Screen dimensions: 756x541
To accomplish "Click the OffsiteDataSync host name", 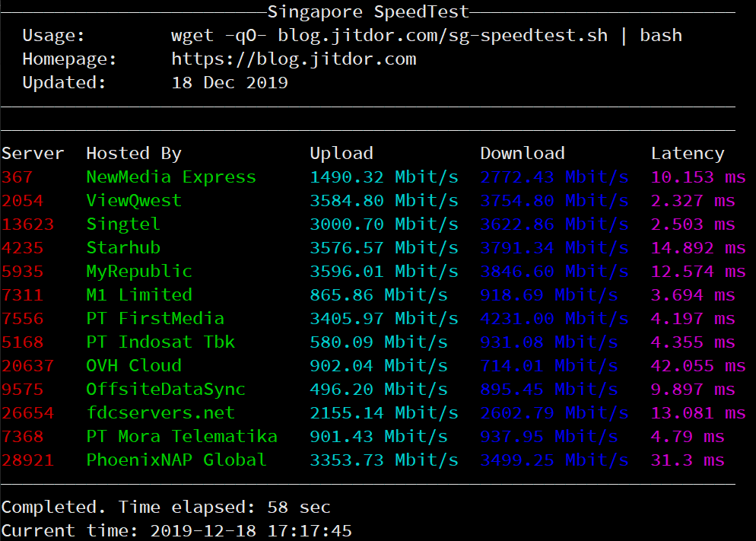I will click(x=166, y=390).
